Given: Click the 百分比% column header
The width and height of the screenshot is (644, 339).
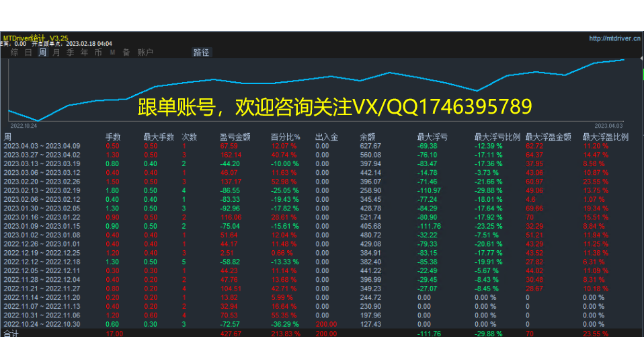Looking at the screenshot, I should point(285,137).
